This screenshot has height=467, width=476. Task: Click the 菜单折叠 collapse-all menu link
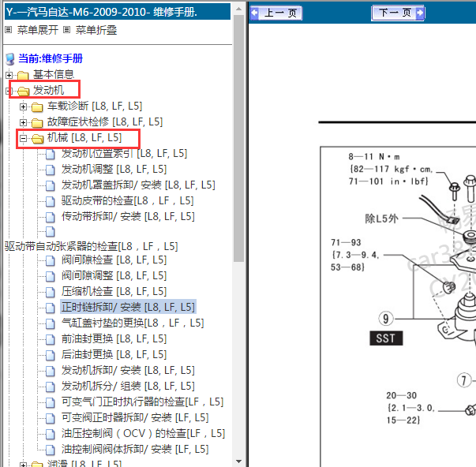[x=96, y=30]
